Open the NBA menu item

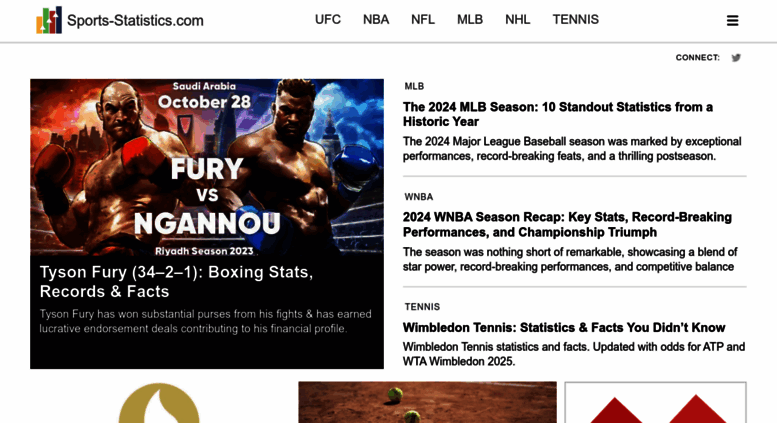(x=376, y=19)
